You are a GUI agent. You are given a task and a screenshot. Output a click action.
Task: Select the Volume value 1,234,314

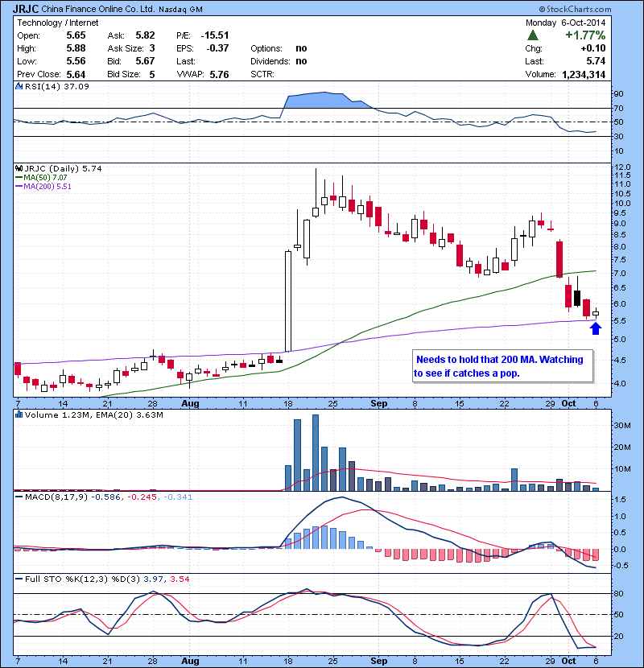(x=584, y=75)
